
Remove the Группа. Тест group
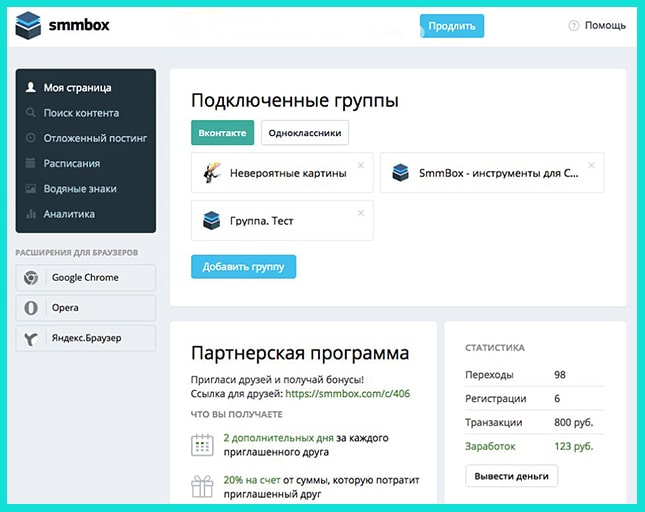point(361,213)
